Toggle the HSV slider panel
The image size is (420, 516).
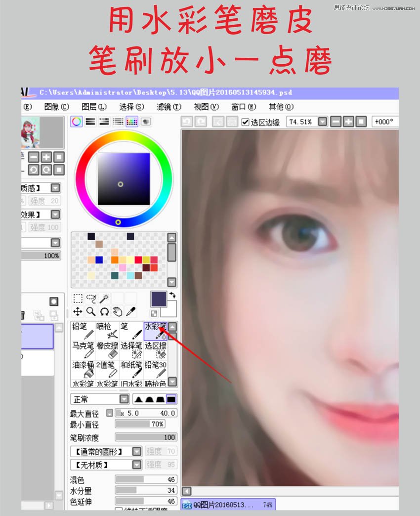[x=104, y=122]
